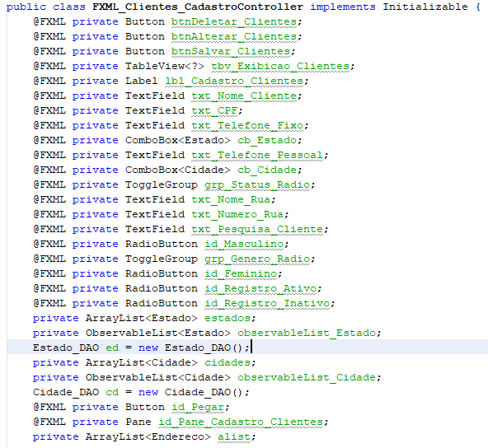
Task: Click the alist ArrayList variable
Action: [x=234, y=436]
